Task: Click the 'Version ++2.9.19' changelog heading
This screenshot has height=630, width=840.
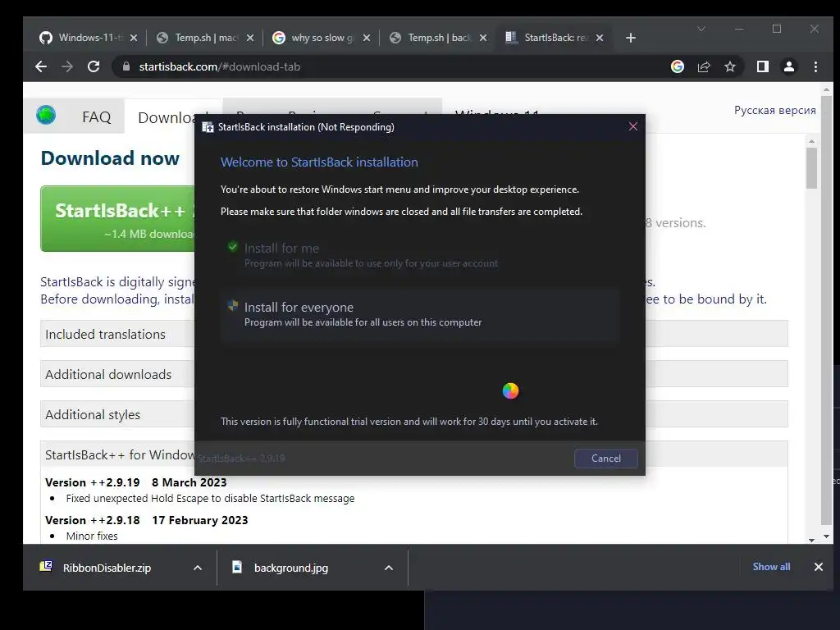Action: [92, 482]
